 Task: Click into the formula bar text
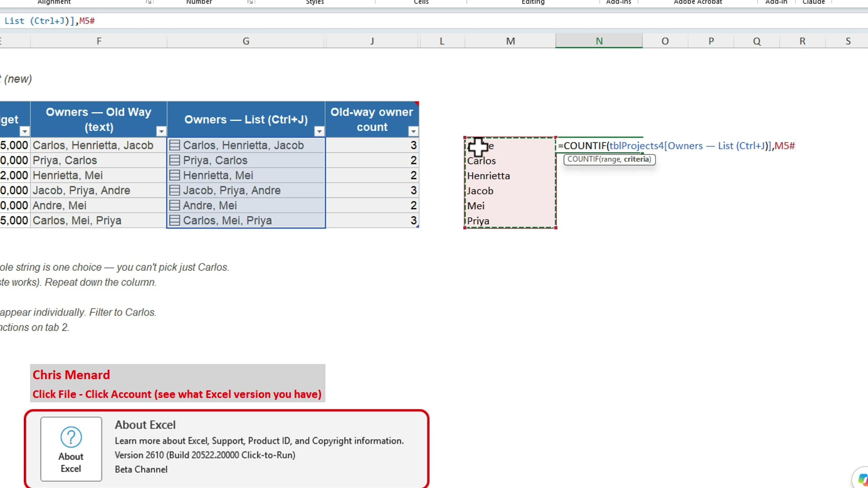pyautogui.click(x=49, y=21)
